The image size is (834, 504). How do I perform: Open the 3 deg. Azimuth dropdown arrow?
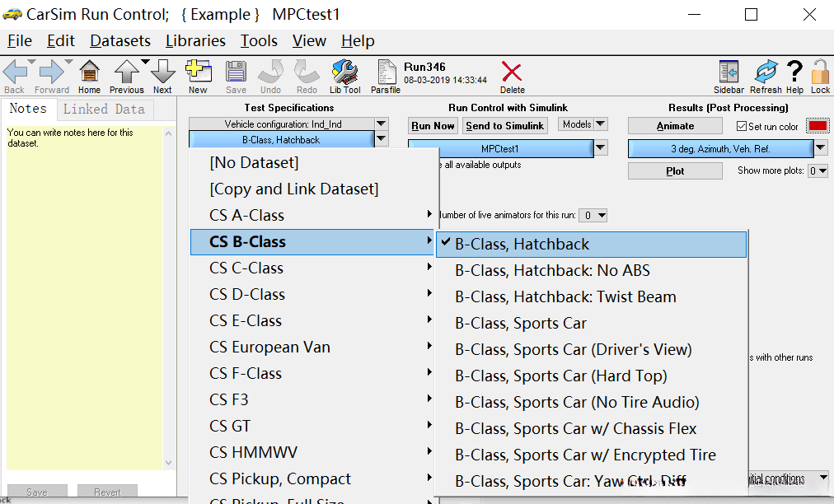tap(821, 147)
